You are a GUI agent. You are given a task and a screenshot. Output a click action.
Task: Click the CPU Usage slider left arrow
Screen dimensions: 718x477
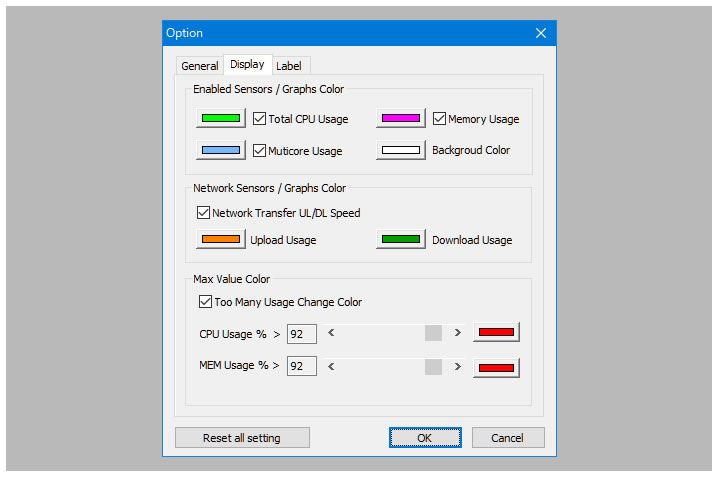(331, 333)
